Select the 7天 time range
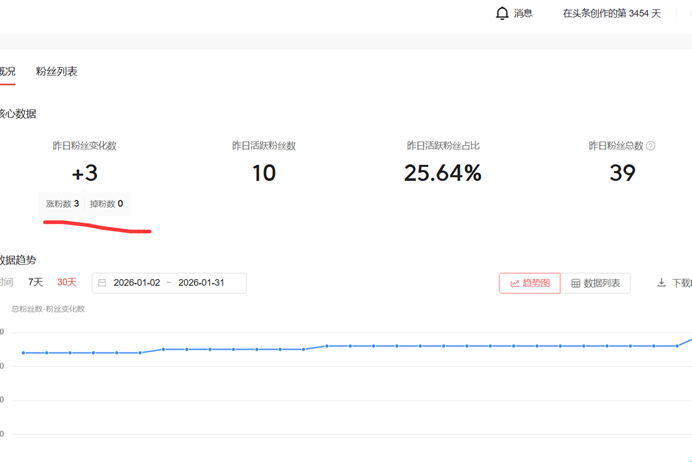The height and width of the screenshot is (462, 692). coord(35,282)
